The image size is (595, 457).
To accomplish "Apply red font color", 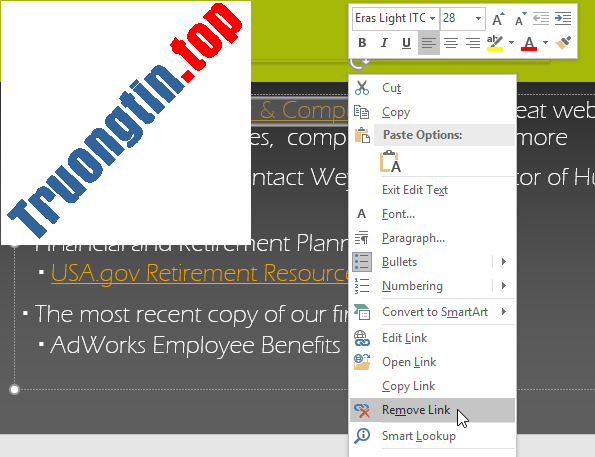I will pos(529,43).
